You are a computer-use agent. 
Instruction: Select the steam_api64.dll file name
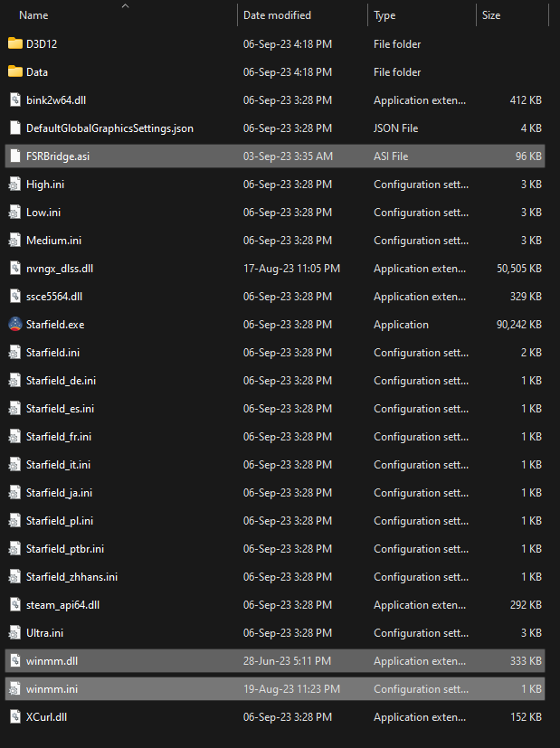[62, 605]
